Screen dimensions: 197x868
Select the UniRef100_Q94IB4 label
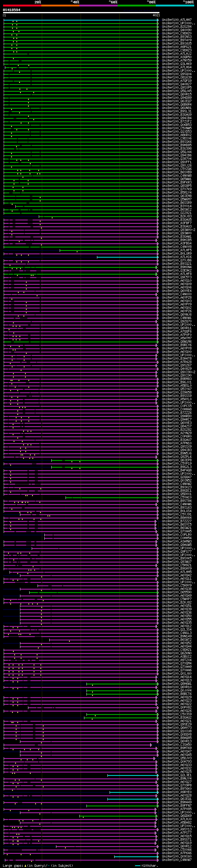coord(176,118)
